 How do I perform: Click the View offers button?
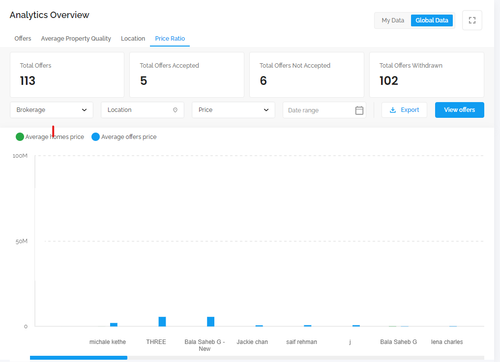click(459, 110)
